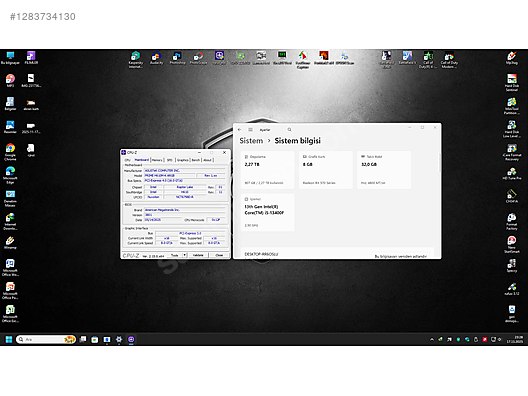The image size is (528, 396).
Task: Open Task View from the taskbar
Action: (83, 339)
